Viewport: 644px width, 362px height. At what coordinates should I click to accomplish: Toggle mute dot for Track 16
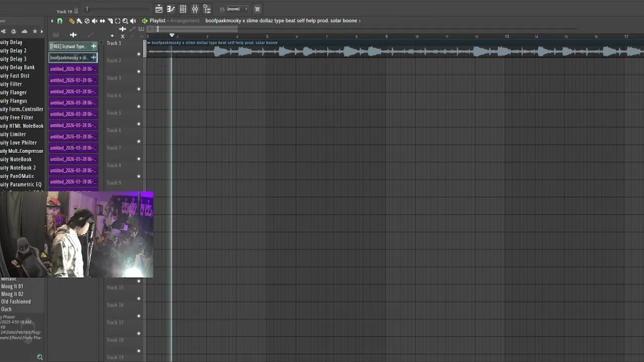pyautogui.click(x=139, y=316)
